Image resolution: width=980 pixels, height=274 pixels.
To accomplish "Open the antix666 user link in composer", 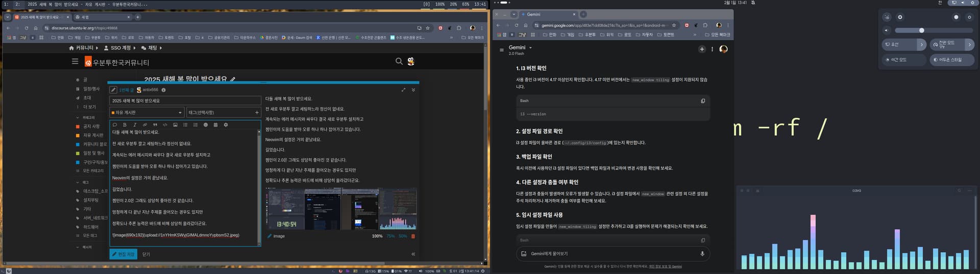I will coord(150,90).
